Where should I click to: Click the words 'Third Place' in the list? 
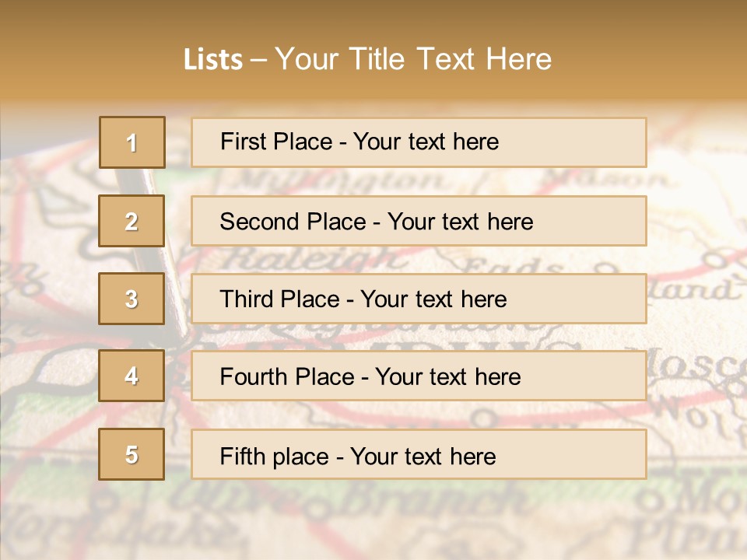coord(279,299)
